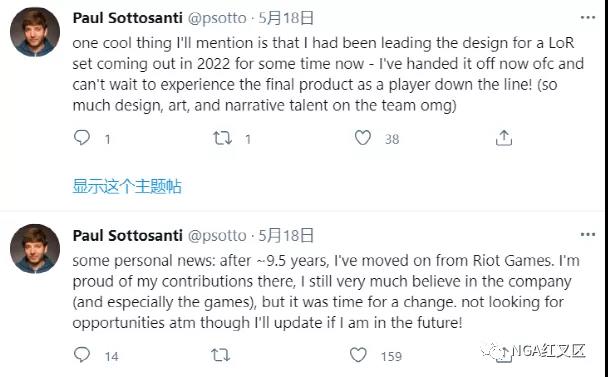The height and width of the screenshot is (377, 608).
Task: Open the 5月18日 timestamp of second tweet
Action: pyautogui.click(x=286, y=235)
